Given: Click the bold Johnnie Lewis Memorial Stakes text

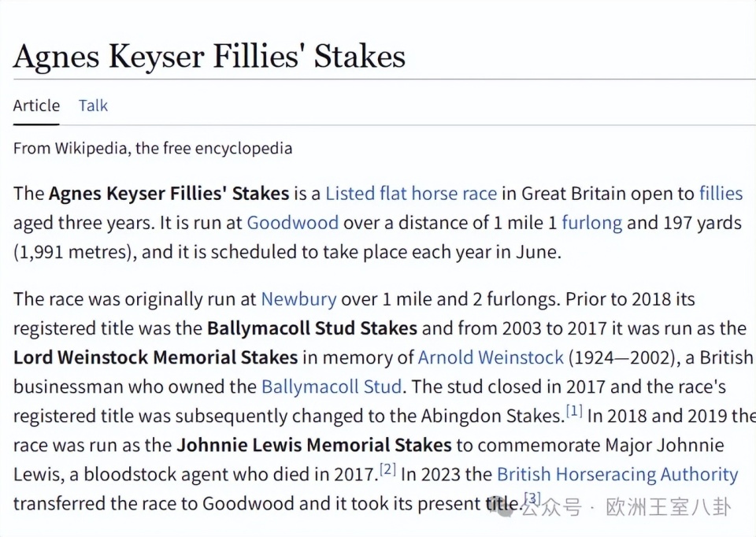Looking at the screenshot, I should 314,445.
